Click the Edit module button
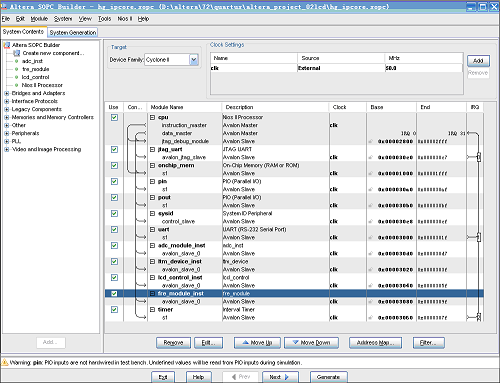Screen dimensions: 500x383 click(x=209, y=343)
